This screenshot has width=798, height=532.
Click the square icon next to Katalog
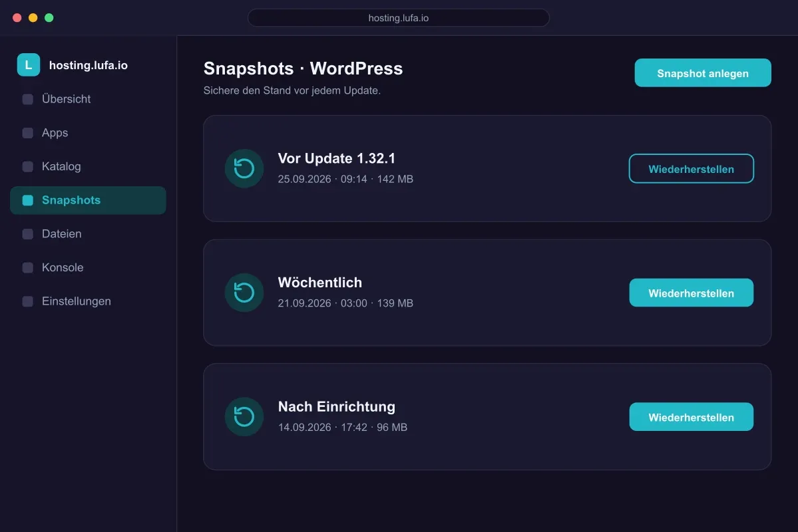28,166
